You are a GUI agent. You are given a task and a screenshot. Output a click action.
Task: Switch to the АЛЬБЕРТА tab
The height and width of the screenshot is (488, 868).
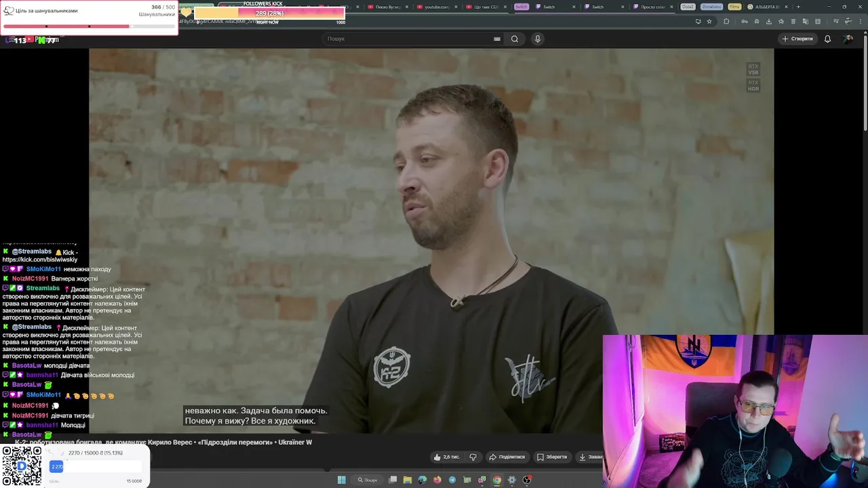768,7
